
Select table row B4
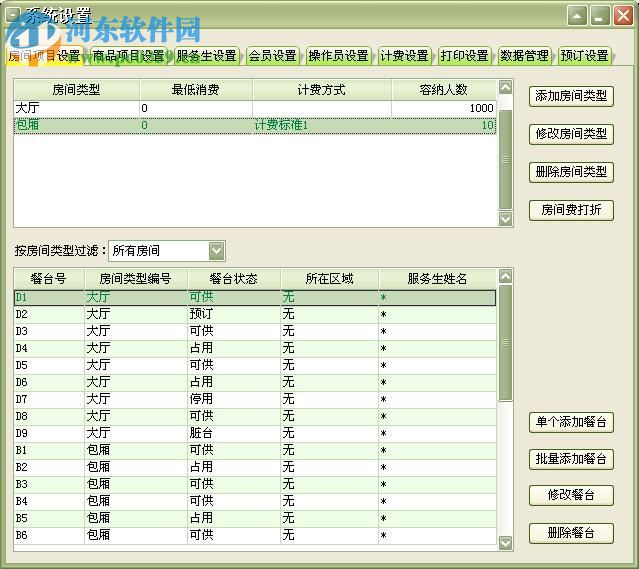255,501
